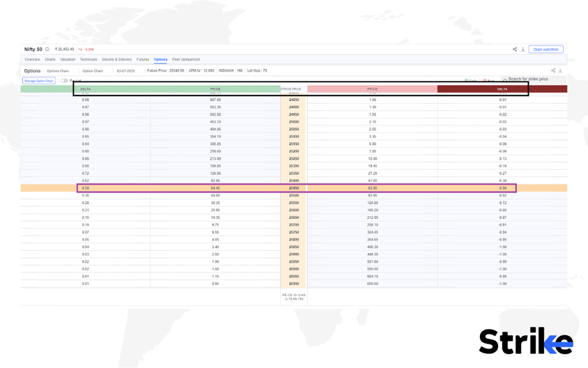Screen dimensions: 588x368
Task: Click call price 169.85 at strike 25300
Action: click(215, 166)
